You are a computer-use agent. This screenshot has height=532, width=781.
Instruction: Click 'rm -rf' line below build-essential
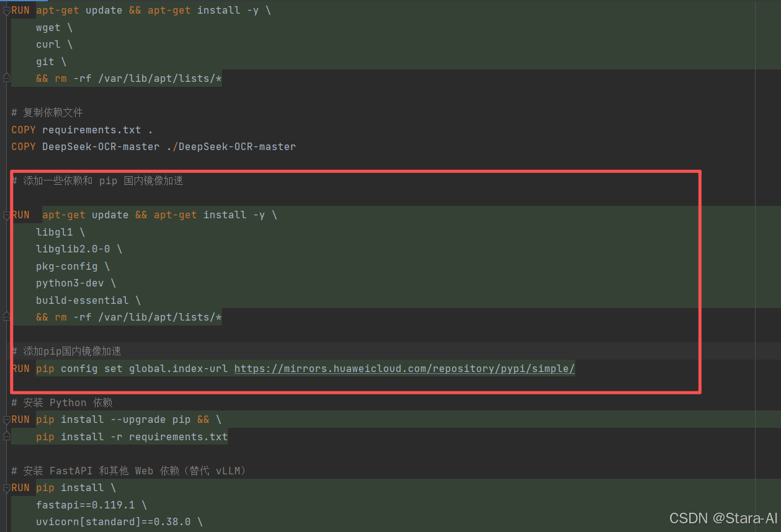tap(129, 317)
